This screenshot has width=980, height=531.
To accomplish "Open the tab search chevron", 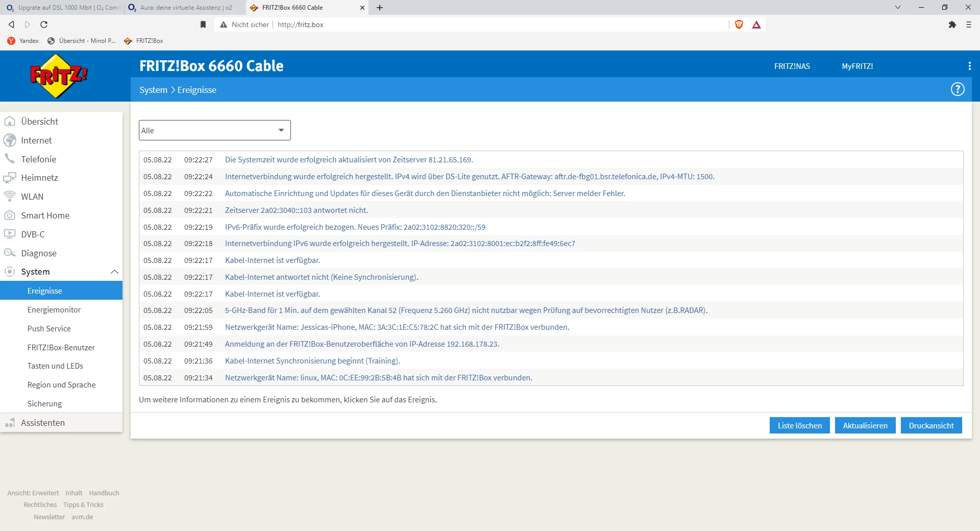I will [898, 7].
